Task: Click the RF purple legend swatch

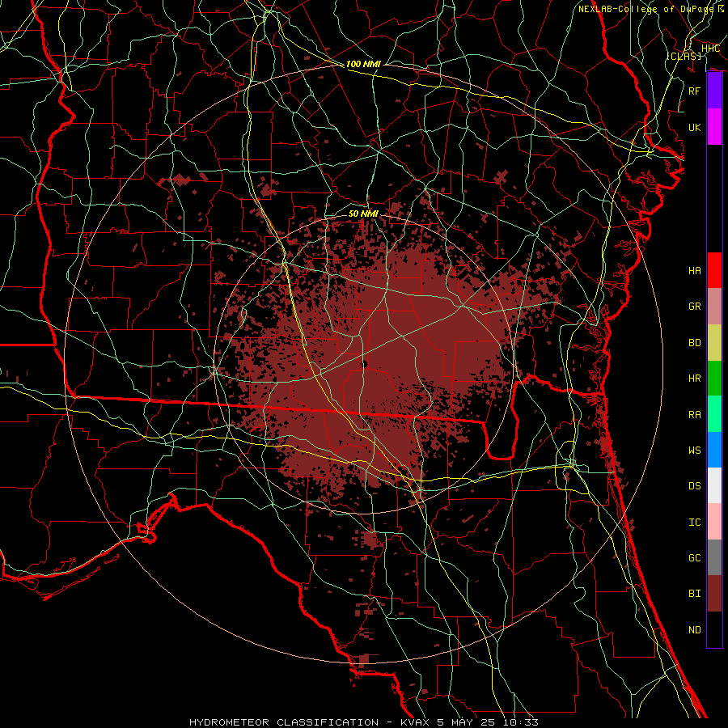Action: [x=714, y=91]
